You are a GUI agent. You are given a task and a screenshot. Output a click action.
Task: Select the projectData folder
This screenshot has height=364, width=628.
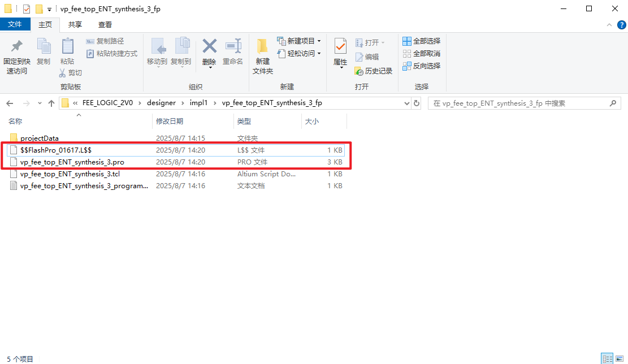tap(39, 138)
